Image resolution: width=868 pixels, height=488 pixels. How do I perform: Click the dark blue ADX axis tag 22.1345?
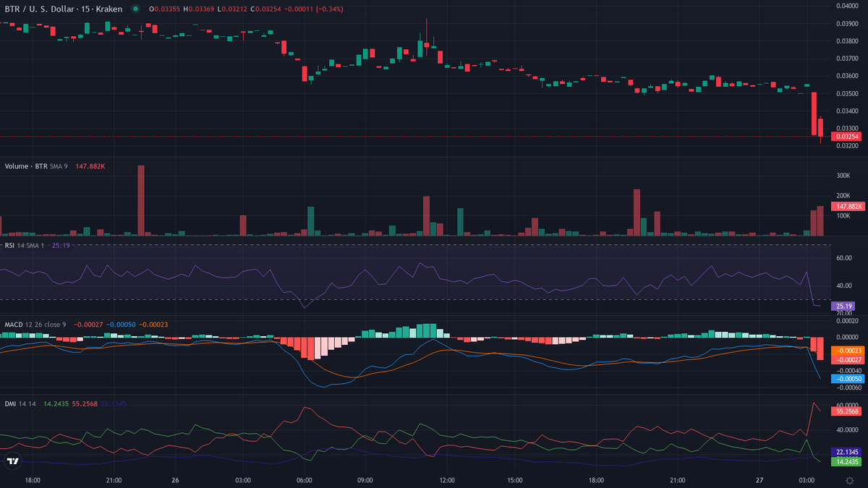(848, 451)
